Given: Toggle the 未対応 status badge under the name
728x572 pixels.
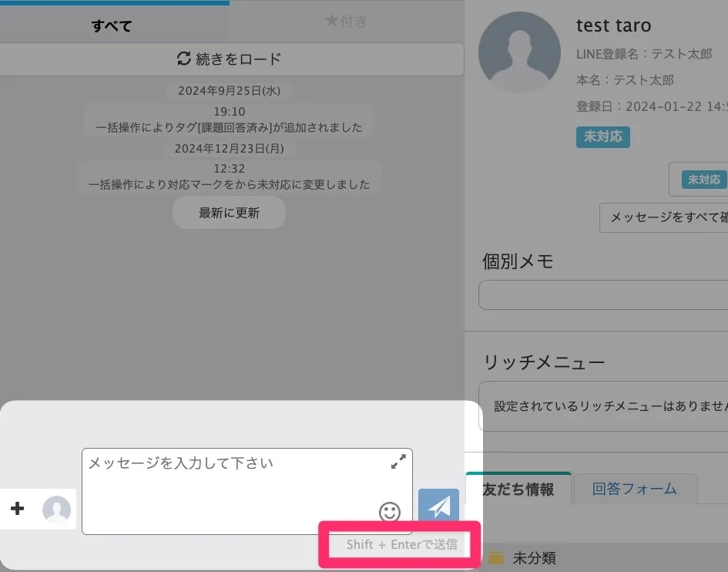Looking at the screenshot, I should pyautogui.click(x=602, y=136).
